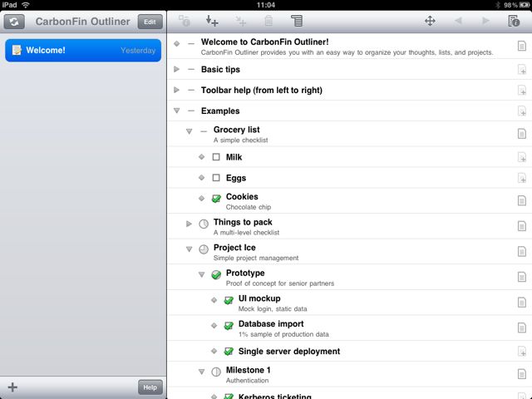532x399 pixels.
Task: Select '1% sample of production data' note
Action: 283,334
